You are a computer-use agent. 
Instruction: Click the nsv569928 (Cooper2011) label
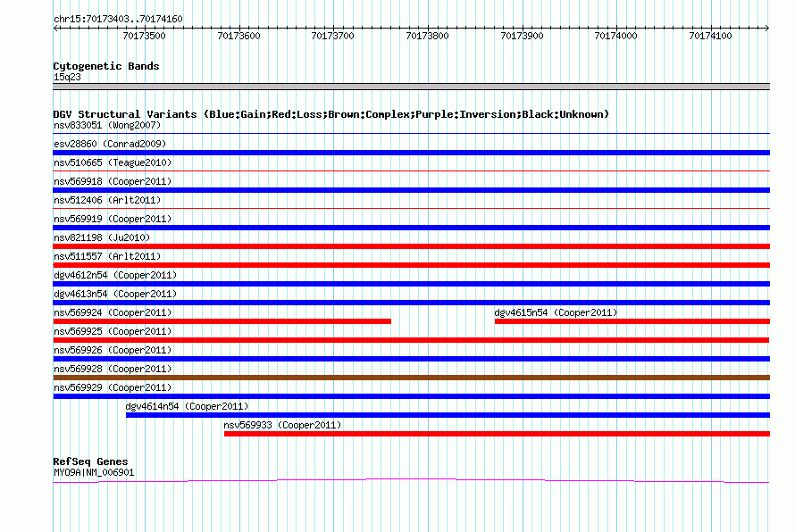(x=113, y=369)
